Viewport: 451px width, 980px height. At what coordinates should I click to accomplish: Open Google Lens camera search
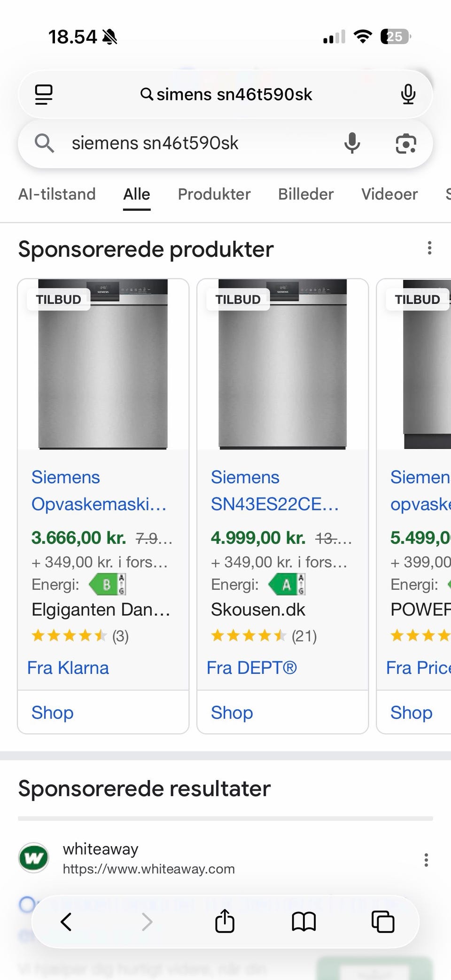[x=406, y=143]
